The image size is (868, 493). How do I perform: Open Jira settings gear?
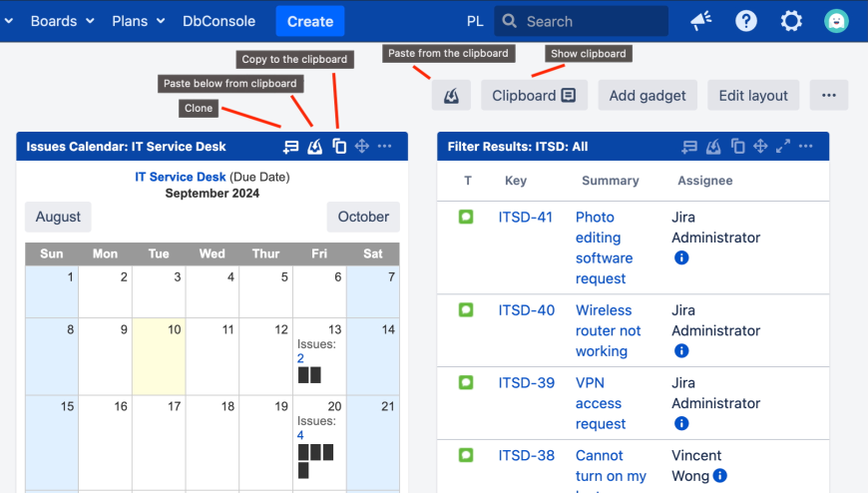(x=791, y=21)
